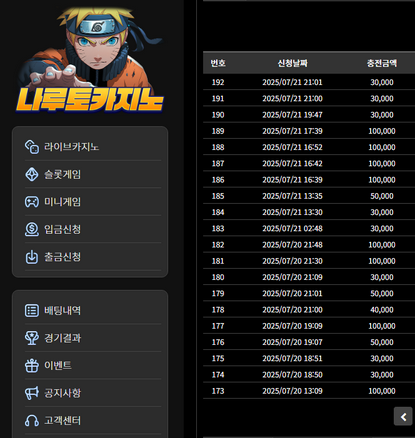
Task: Open 이벤트 link
Action: [x=58, y=365]
